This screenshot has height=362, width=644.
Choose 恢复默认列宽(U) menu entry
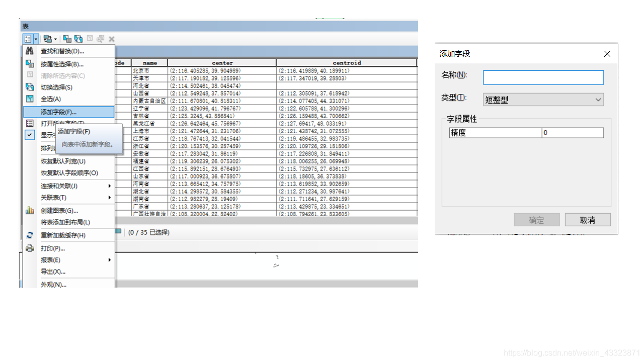pos(69,161)
